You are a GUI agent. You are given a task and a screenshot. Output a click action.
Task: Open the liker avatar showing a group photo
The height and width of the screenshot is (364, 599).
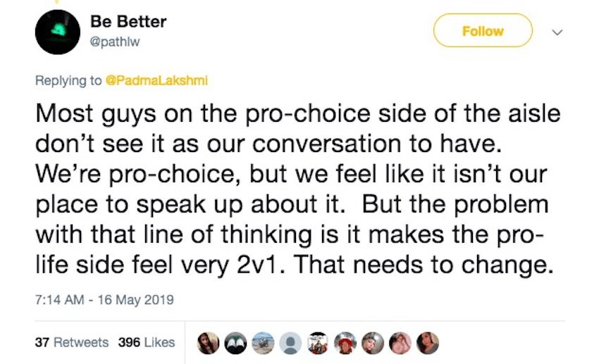point(318,343)
